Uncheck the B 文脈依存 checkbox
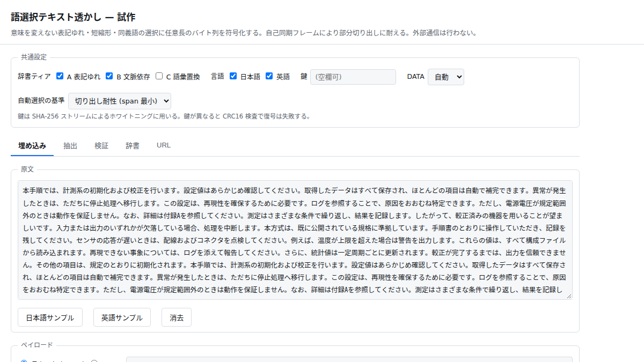Viewport: 644px width, 362px height. tap(109, 76)
